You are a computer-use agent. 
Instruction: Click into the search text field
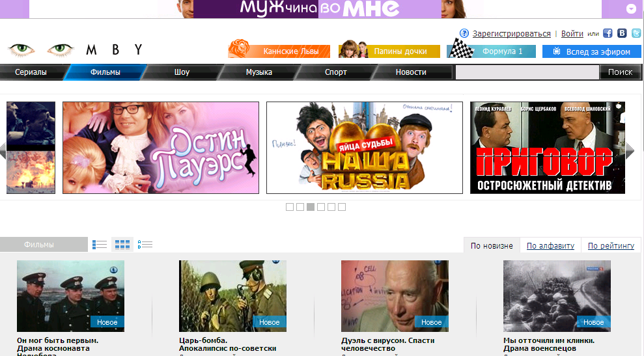click(527, 72)
